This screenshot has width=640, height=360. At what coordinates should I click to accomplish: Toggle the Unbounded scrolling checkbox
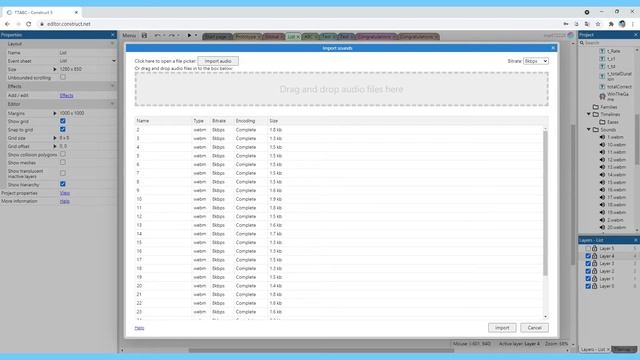(x=63, y=77)
